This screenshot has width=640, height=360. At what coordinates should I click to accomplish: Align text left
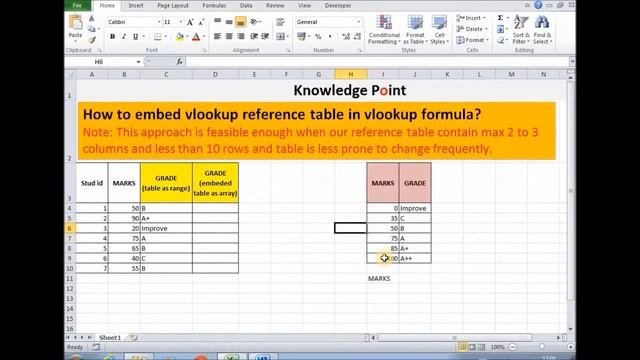[218, 37]
